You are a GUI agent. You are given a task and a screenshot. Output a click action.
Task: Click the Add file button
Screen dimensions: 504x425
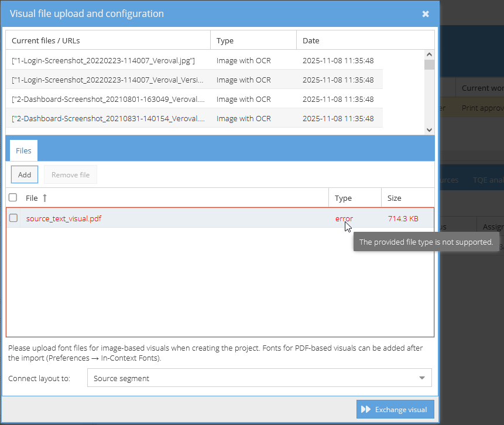25,174
